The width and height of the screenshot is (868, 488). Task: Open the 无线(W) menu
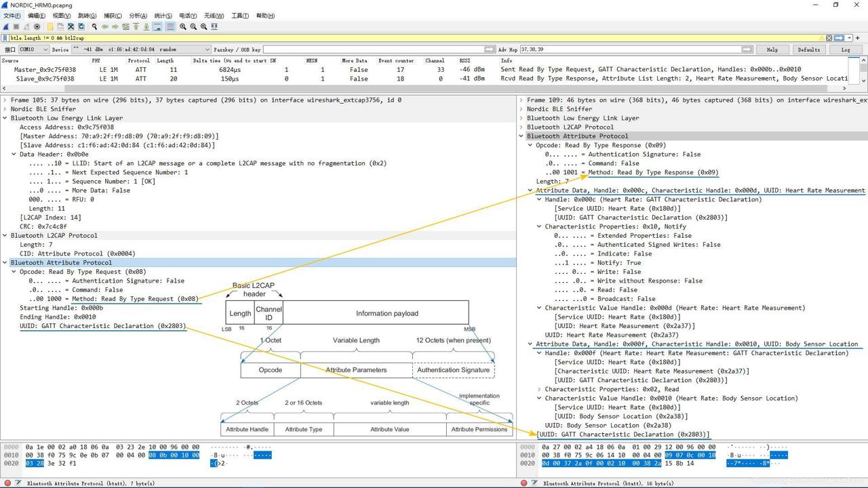[214, 16]
